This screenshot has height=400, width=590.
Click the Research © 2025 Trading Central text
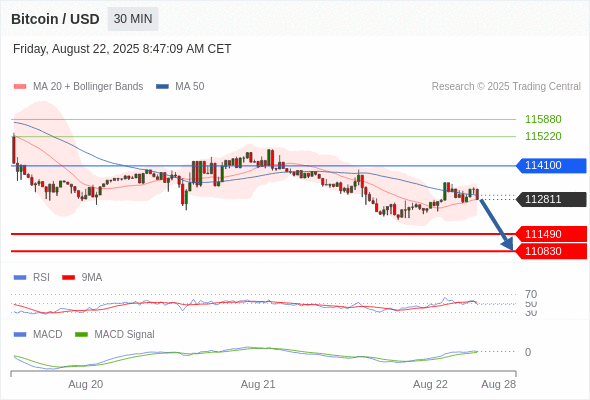(x=506, y=87)
